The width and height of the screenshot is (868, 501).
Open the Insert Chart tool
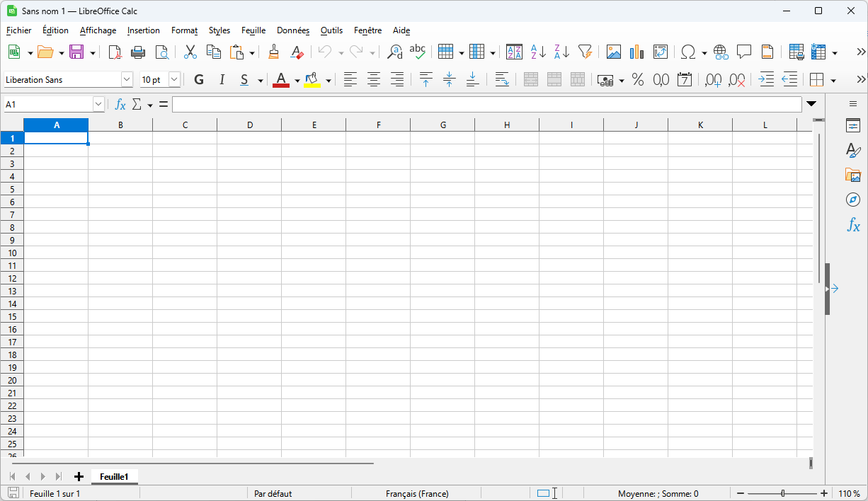click(636, 52)
